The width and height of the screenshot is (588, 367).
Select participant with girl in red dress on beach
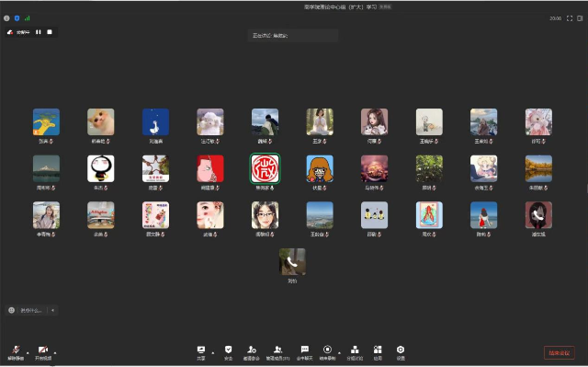484,215
